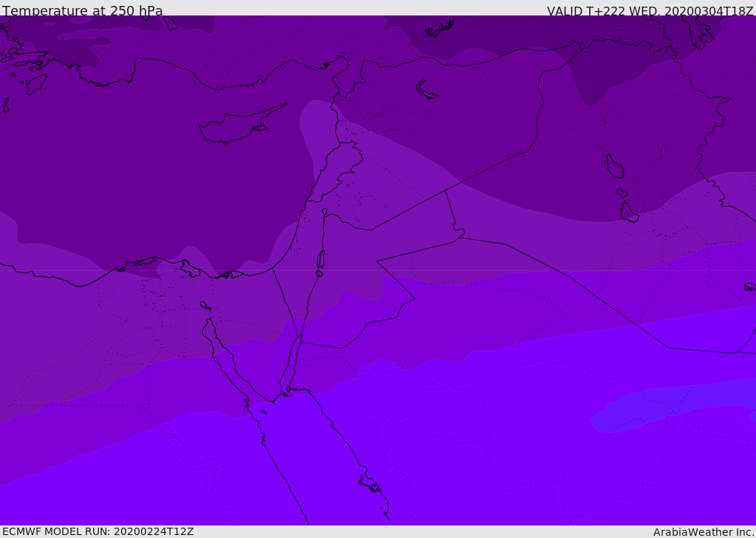Click the Dead Sea outline on the map
This screenshot has height=538, width=756.
click(x=320, y=263)
